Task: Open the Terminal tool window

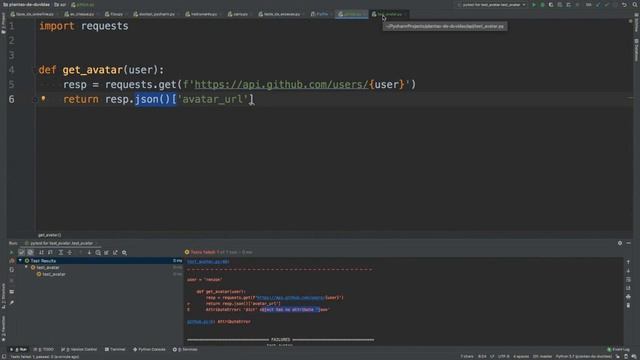Action: pyautogui.click(x=115, y=349)
